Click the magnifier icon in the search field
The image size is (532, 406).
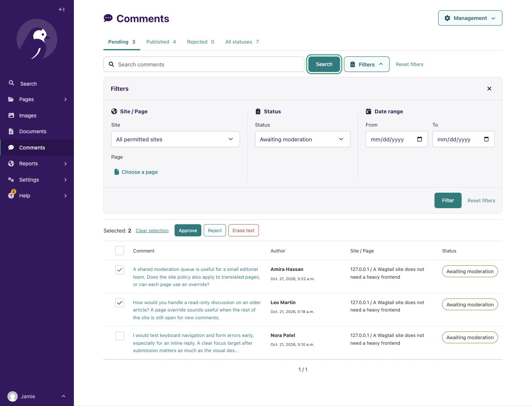[x=111, y=64]
